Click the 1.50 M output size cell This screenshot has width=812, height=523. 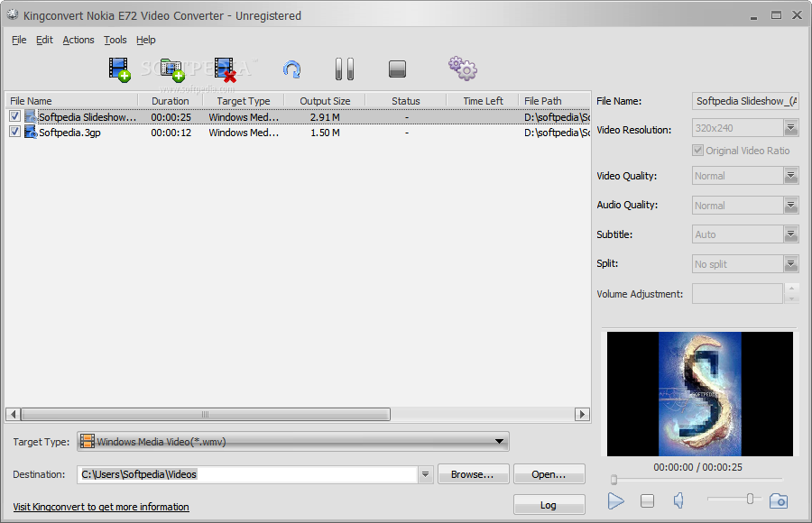tap(325, 133)
